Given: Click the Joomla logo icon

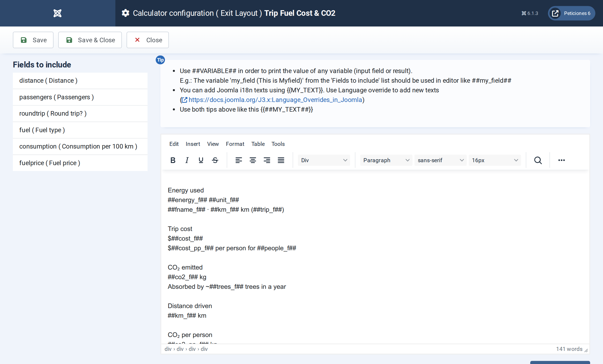Looking at the screenshot, I should [x=57, y=13].
